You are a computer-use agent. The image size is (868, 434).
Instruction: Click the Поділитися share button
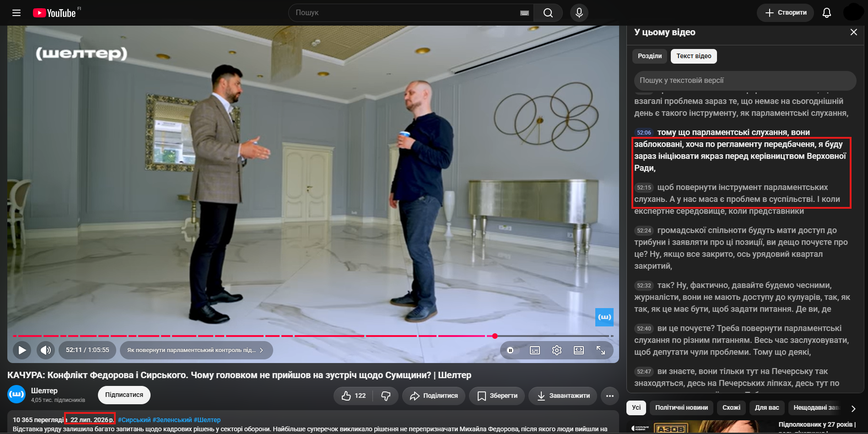click(x=434, y=396)
